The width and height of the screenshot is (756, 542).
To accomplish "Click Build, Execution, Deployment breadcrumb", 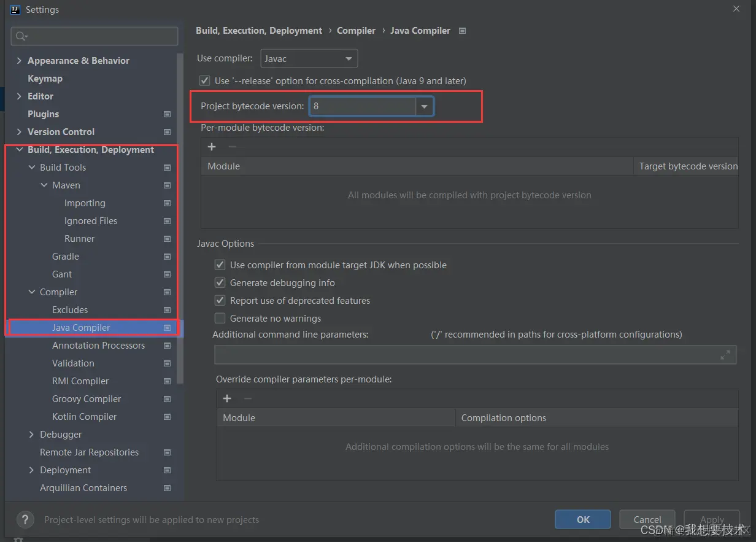I will 259,31.
